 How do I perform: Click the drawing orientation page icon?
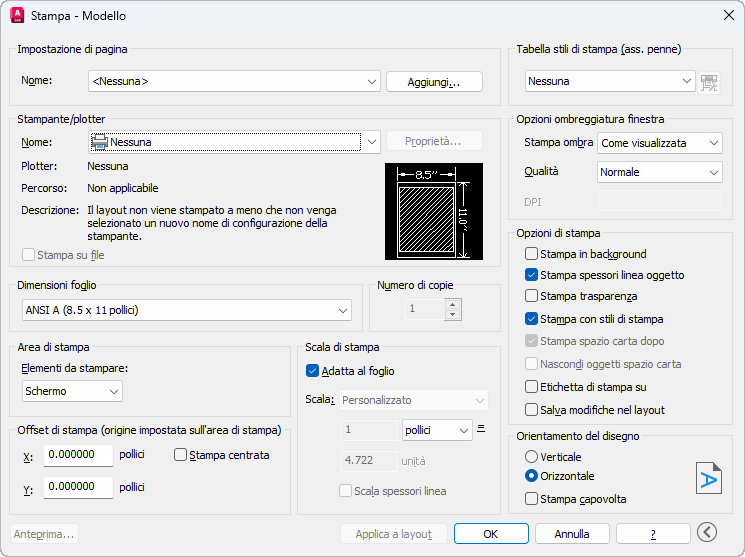tap(708, 478)
